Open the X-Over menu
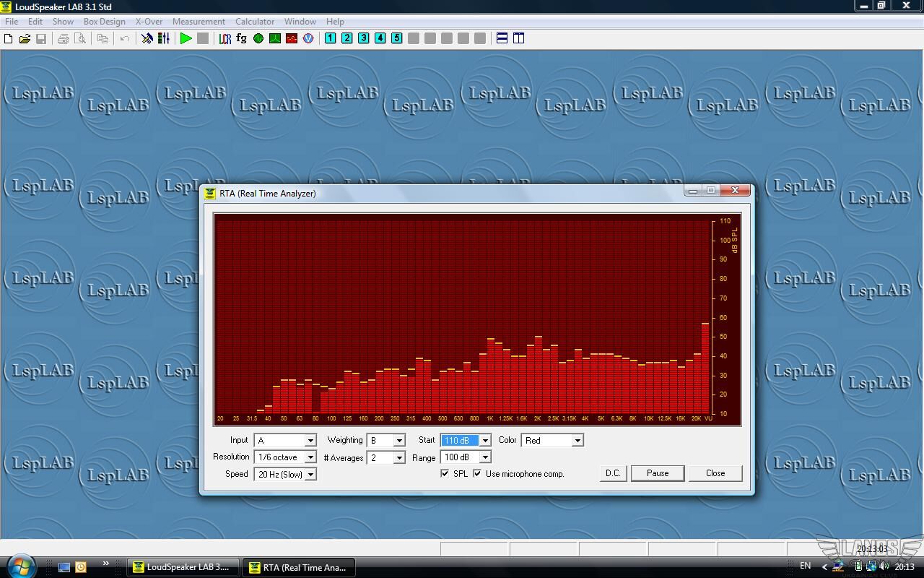The width and height of the screenshot is (924, 578). pyautogui.click(x=149, y=22)
